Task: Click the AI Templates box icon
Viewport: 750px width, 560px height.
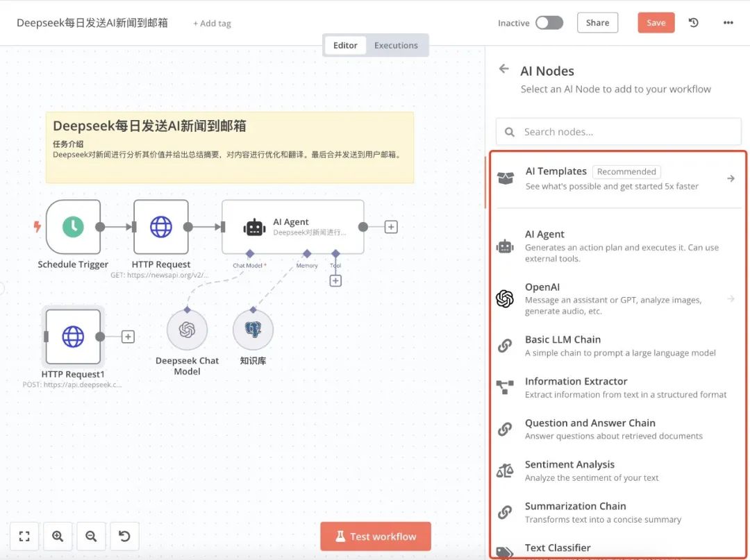Action: 506,178
